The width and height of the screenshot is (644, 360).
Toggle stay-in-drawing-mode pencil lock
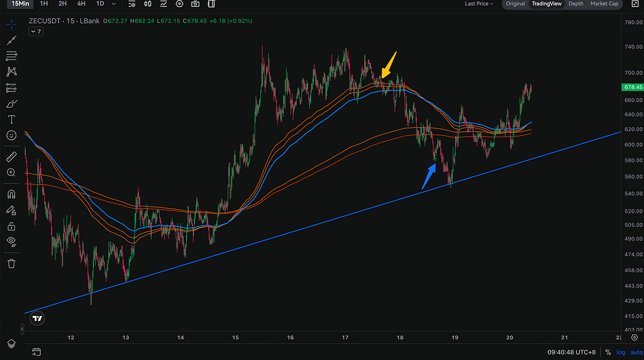(x=11, y=210)
